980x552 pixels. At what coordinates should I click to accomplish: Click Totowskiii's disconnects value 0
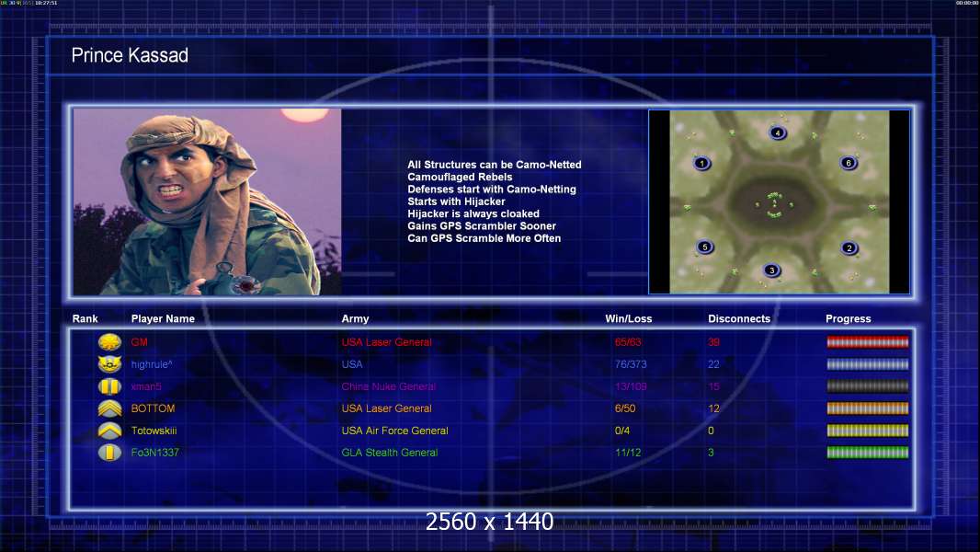711,430
